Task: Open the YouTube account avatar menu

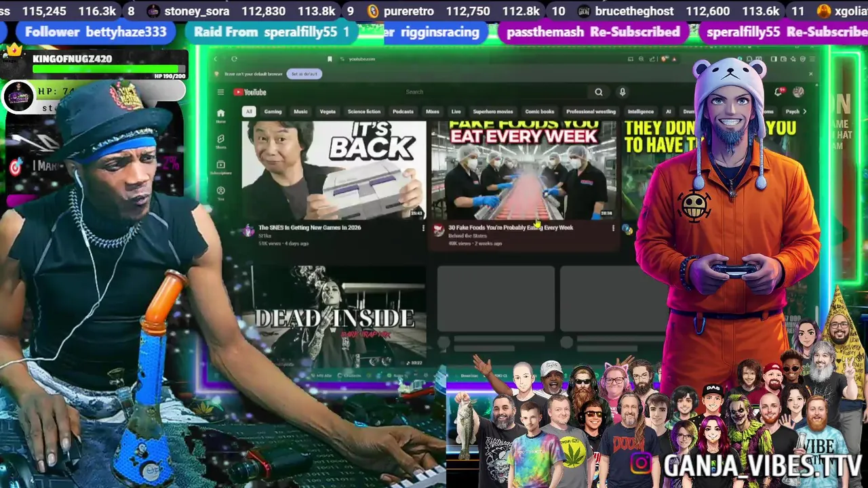Action: (x=799, y=91)
